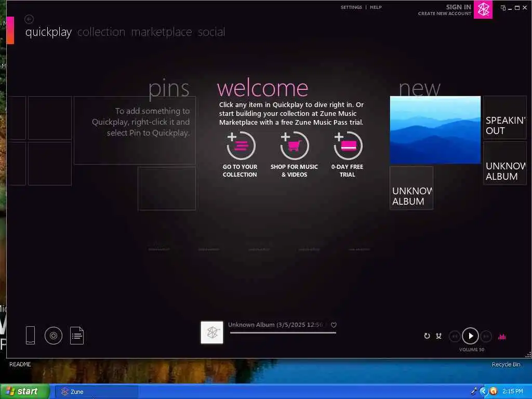Image resolution: width=532 pixels, height=399 pixels.
Task: Click the back arrow above quickplay
Action: click(x=29, y=19)
